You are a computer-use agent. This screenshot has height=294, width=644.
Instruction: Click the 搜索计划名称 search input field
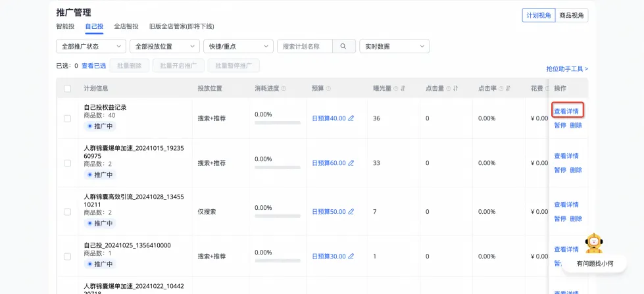pyautogui.click(x=305, y=46)
